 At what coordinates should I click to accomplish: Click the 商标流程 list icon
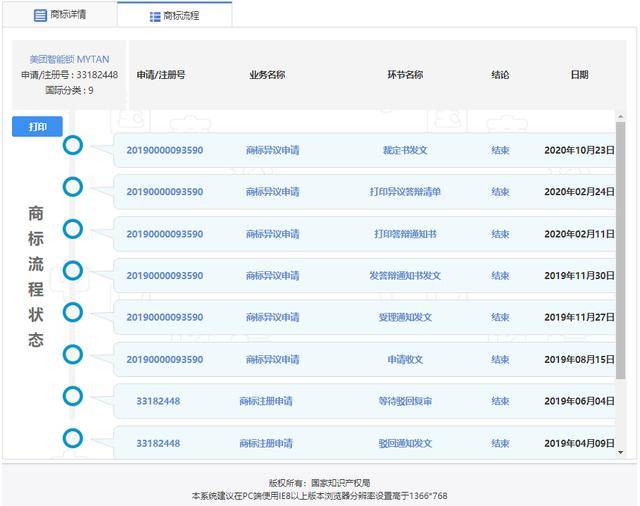155,17
